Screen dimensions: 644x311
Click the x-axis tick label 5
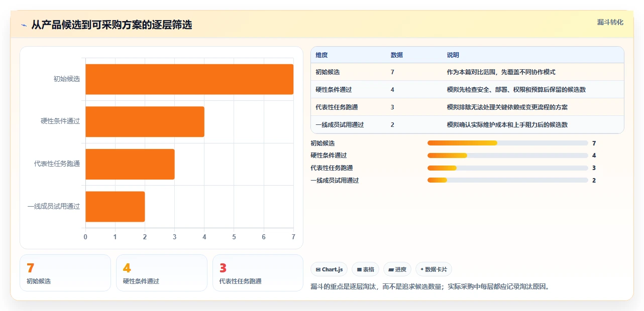click(234, 237)
